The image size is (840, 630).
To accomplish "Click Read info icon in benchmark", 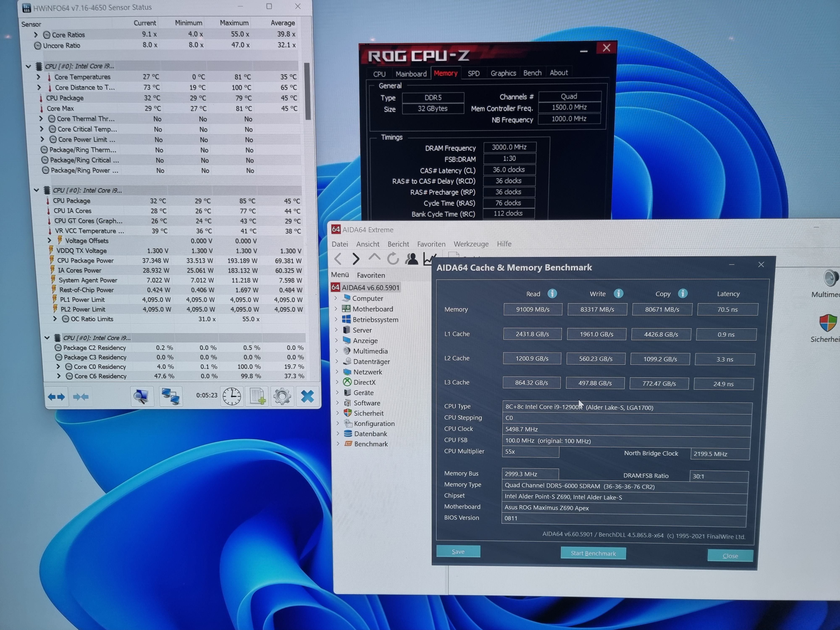I will (x=552, y=294).
